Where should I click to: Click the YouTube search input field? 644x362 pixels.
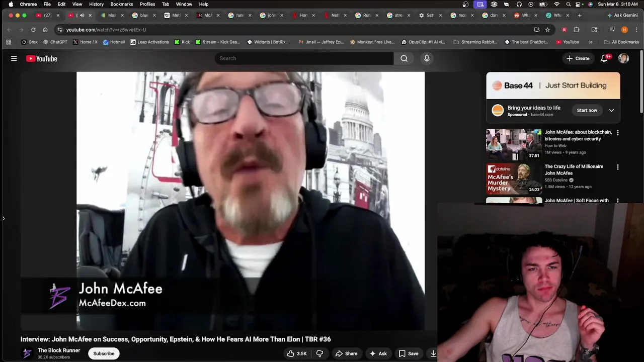coord(304,58)
